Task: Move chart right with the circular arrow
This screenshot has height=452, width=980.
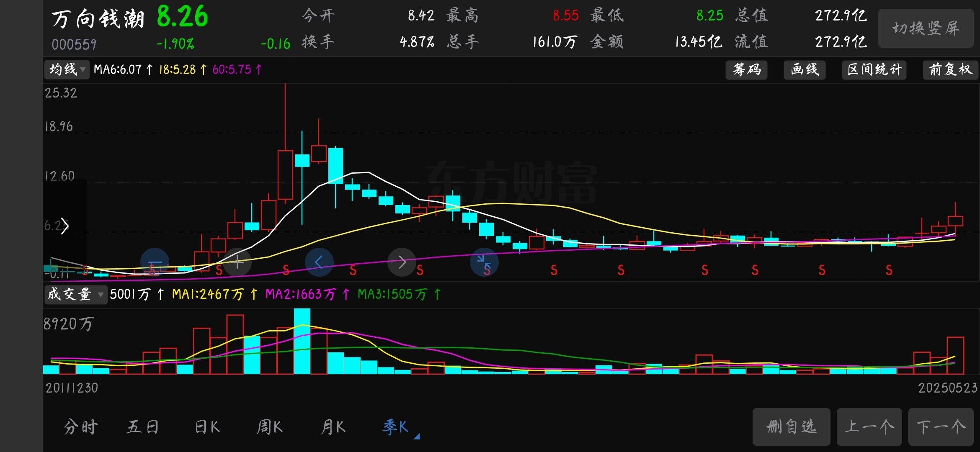Action: (402, 262)
